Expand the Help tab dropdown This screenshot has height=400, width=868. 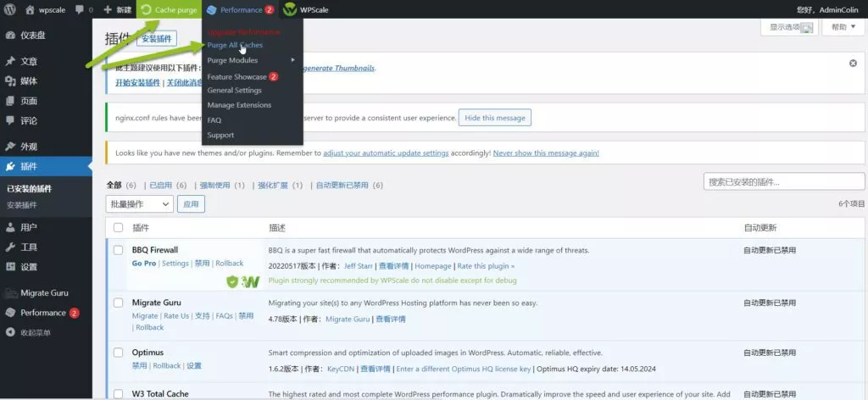(843, 27)
